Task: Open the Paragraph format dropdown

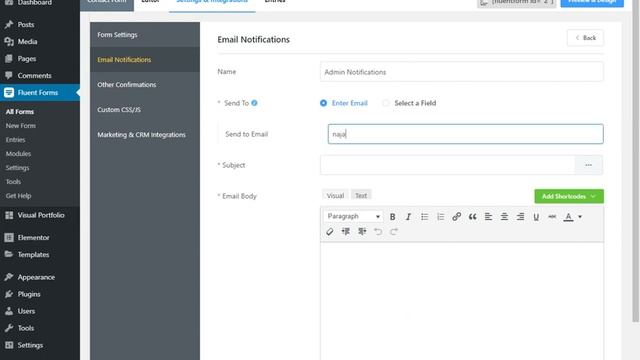Action: coord(353,216)
